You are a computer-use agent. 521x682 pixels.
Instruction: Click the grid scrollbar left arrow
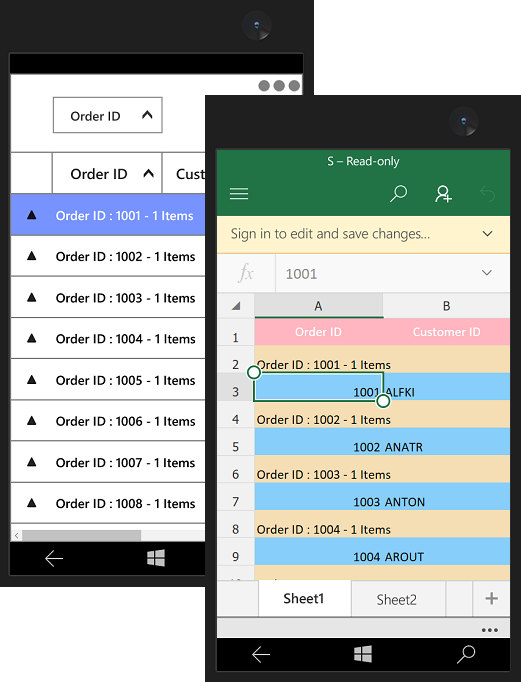tap(17, 535)
